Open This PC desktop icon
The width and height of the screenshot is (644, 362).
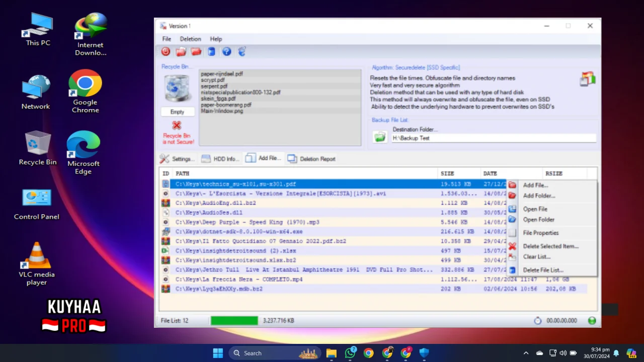coord(38,29)
